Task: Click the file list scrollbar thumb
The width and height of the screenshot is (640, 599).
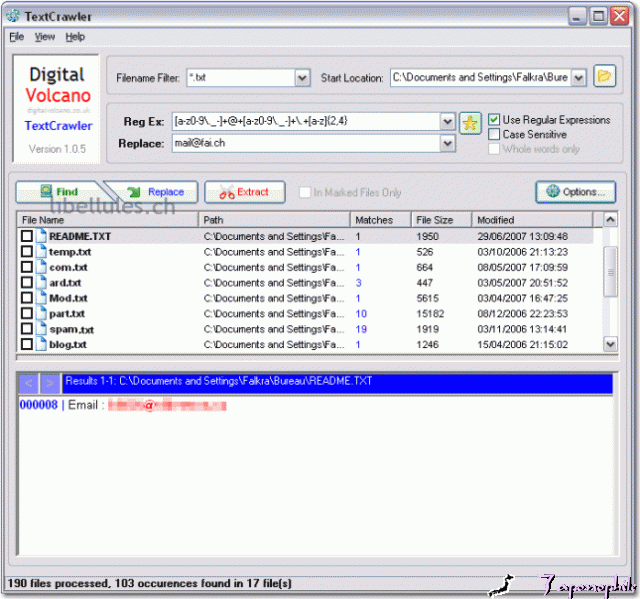Action: 610,272
